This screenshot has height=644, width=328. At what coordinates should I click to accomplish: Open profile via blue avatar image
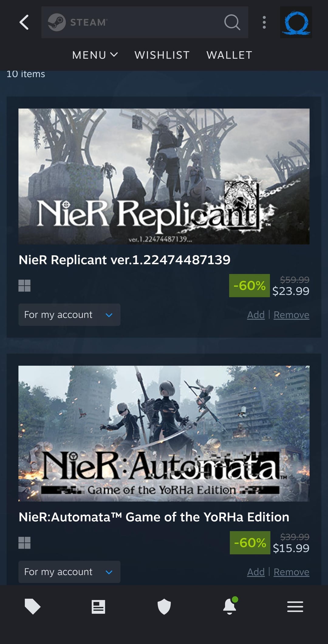[x=296, y=22]
